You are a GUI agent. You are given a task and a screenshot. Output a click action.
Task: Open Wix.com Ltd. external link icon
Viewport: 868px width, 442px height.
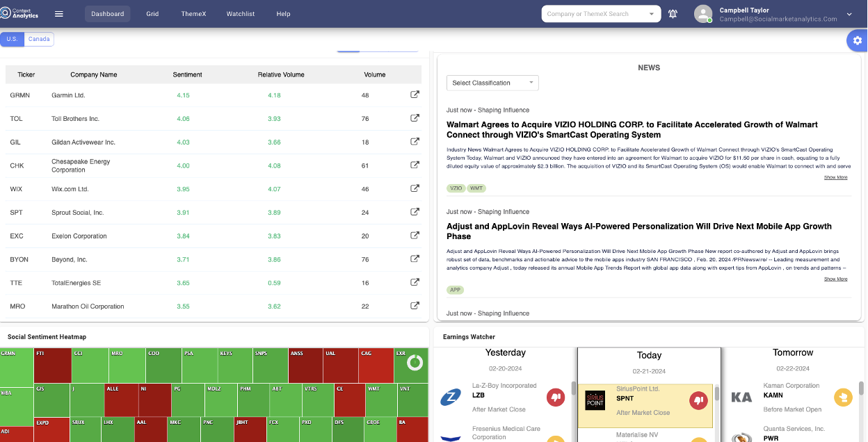[415, 188]
